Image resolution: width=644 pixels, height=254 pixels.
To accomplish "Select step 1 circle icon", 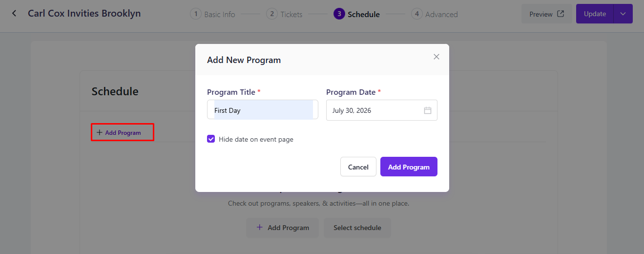I will (196, 14).
